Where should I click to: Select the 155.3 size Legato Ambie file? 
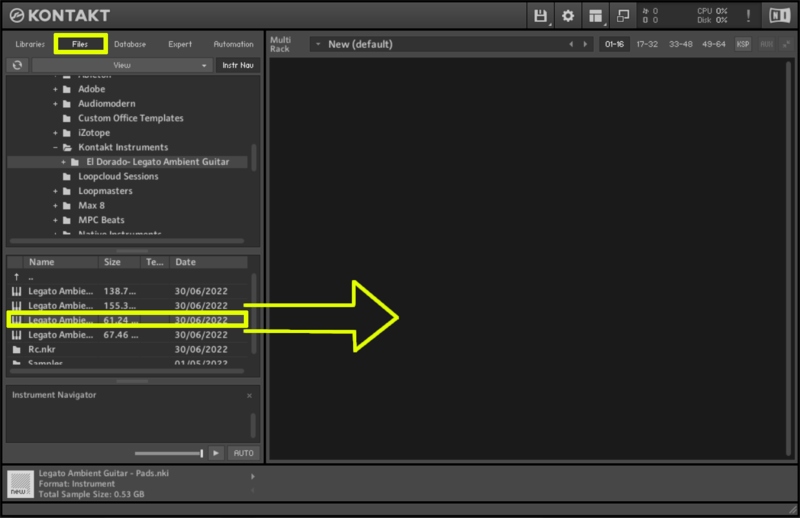click(x=128, y=306)
